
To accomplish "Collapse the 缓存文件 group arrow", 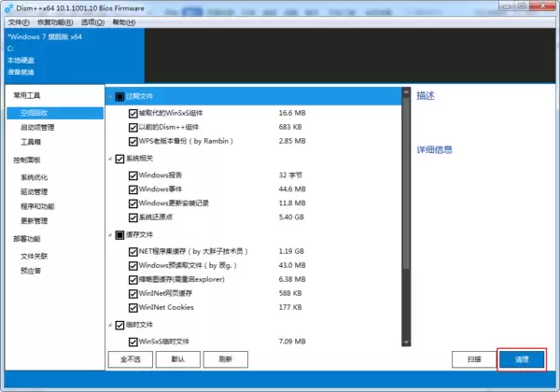I will click(x=110, y=235).
